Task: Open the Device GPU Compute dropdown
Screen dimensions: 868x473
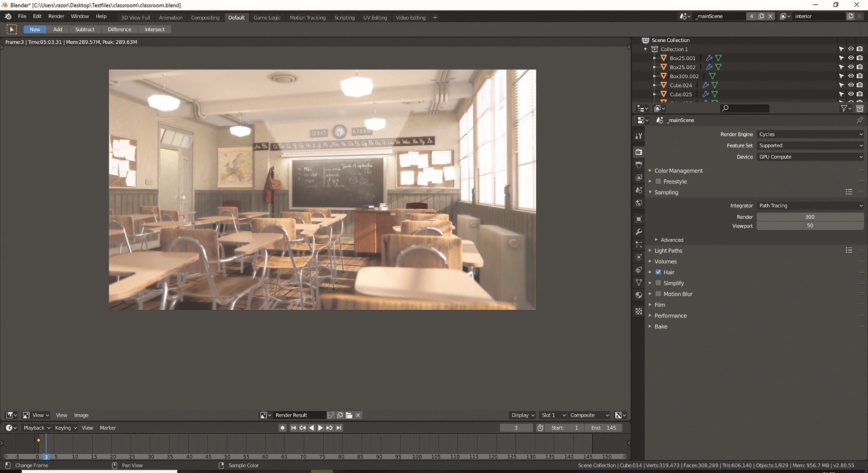Action: pos(810,157)
